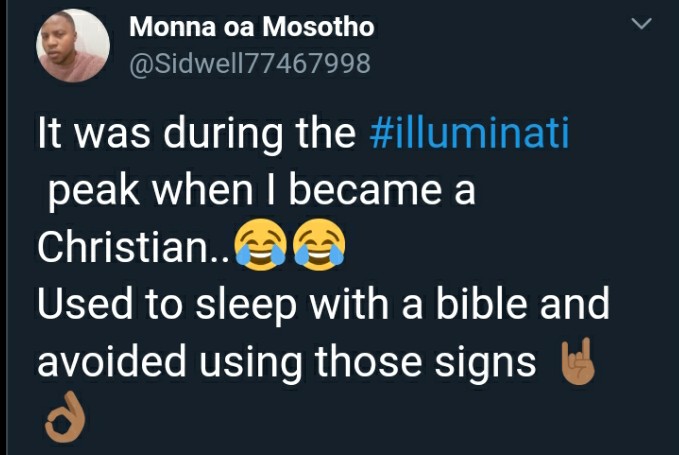Viewport: 679px width, 455px height.
Task: Click the word "became" in the tweet
Action: click(x=366, y=189)
